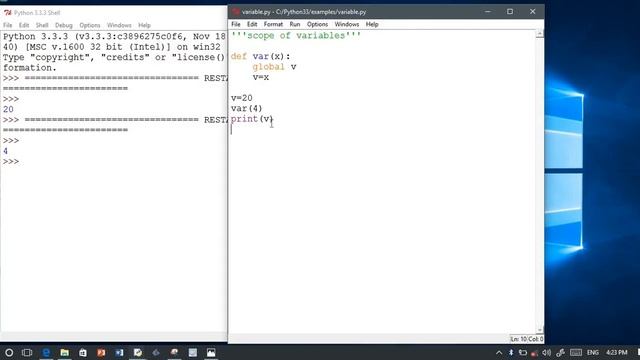The width and height of the screenshot is (640, 360).
Task: Open File Explorer from the taskbar
Action: click(64, 353)
